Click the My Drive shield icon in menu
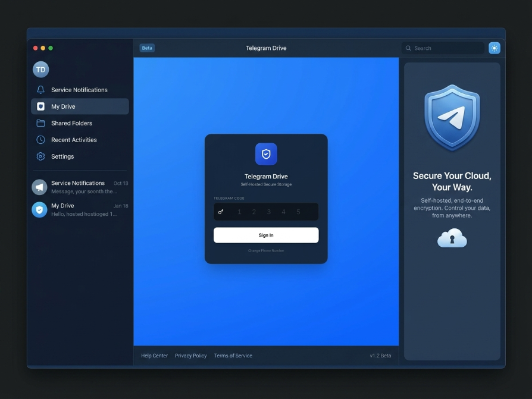The image size is (532, 399). click(40, 106)
